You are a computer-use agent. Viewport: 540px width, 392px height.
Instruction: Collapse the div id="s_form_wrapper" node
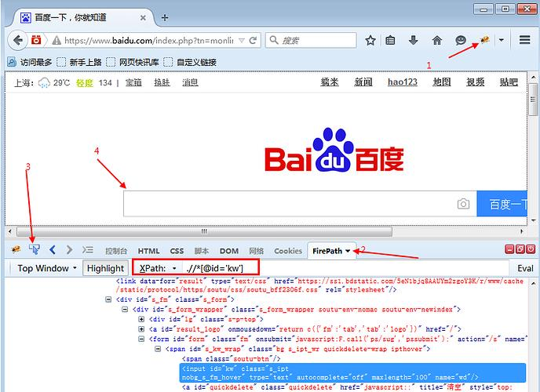point(125,310)
